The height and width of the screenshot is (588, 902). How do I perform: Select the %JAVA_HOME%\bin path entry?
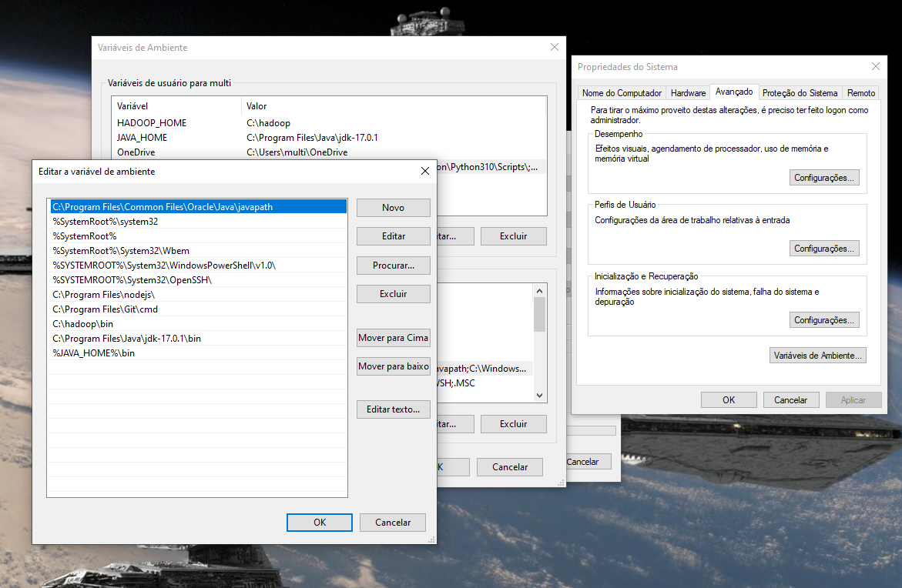(199, 353)
